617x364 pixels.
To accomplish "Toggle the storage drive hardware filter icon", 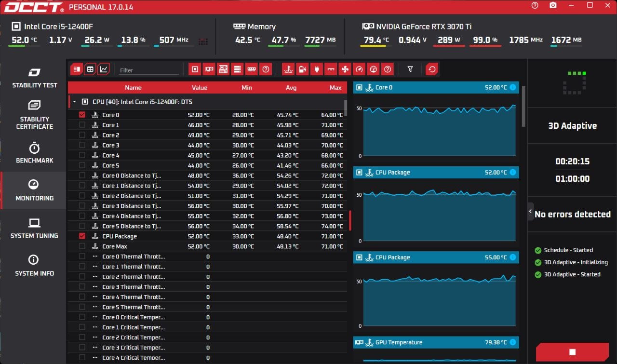I will (x=237, y=69).
